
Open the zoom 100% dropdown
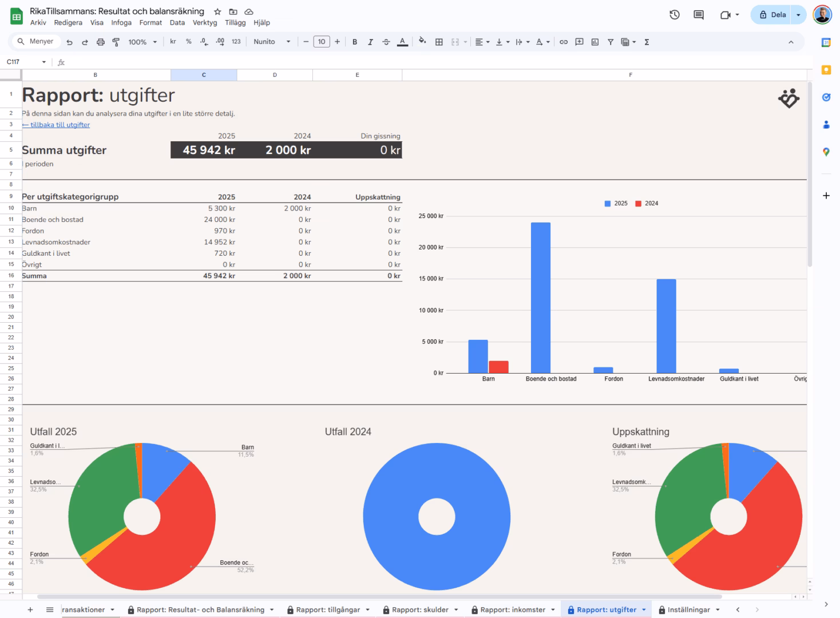pos(142,42)
